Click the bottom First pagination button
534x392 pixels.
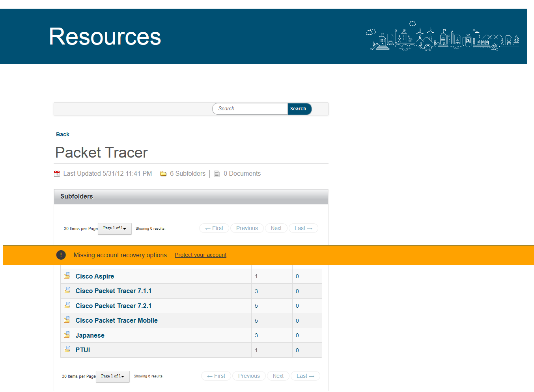click(x=216, y=376)
